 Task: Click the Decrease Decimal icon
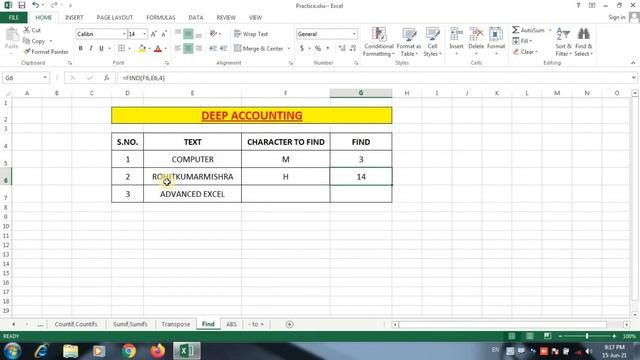point(353,48)
